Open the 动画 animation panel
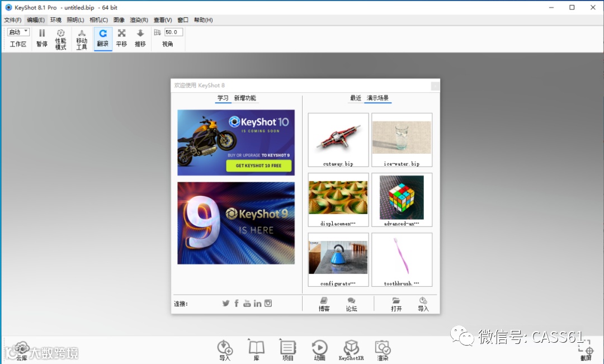Image resolution: width=604 pixels, height=364 pixels. tap(319, 350)
